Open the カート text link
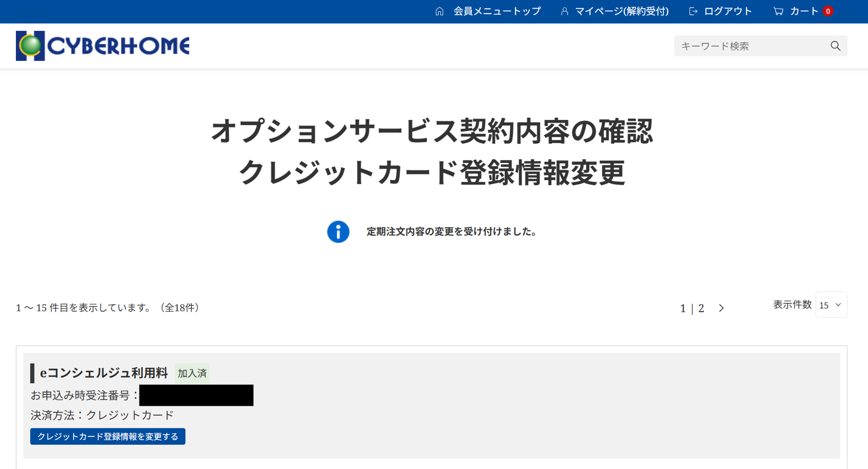 (x=804, y=11)
